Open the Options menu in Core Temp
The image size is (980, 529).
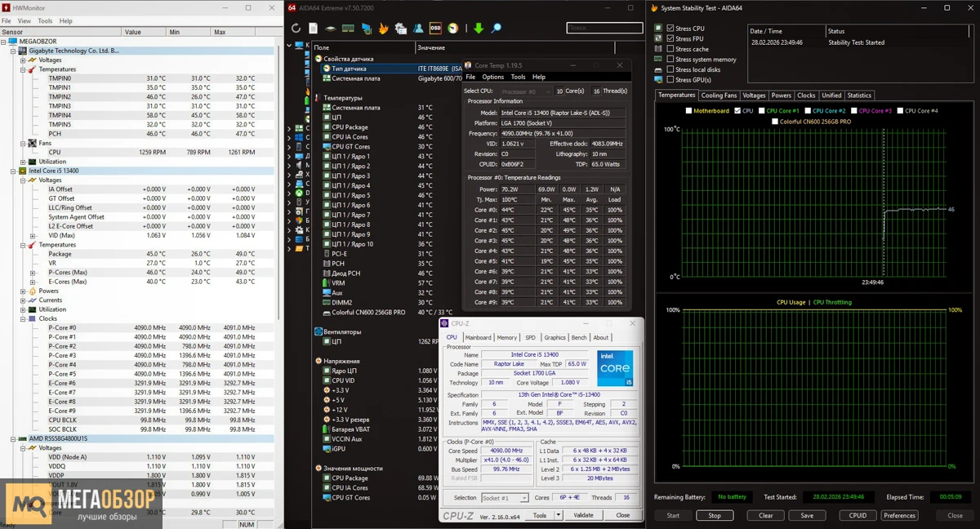492,78
